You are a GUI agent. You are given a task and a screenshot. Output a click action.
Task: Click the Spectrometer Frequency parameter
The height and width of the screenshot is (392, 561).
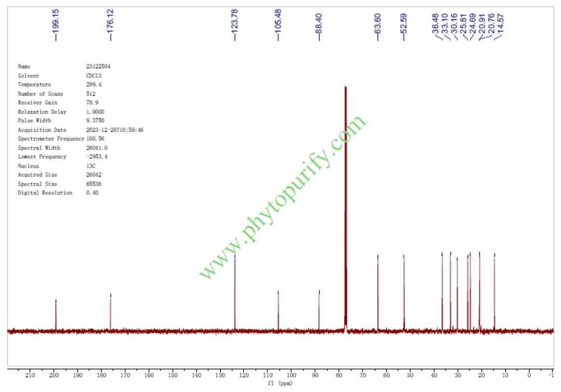[x=51, y=139]
